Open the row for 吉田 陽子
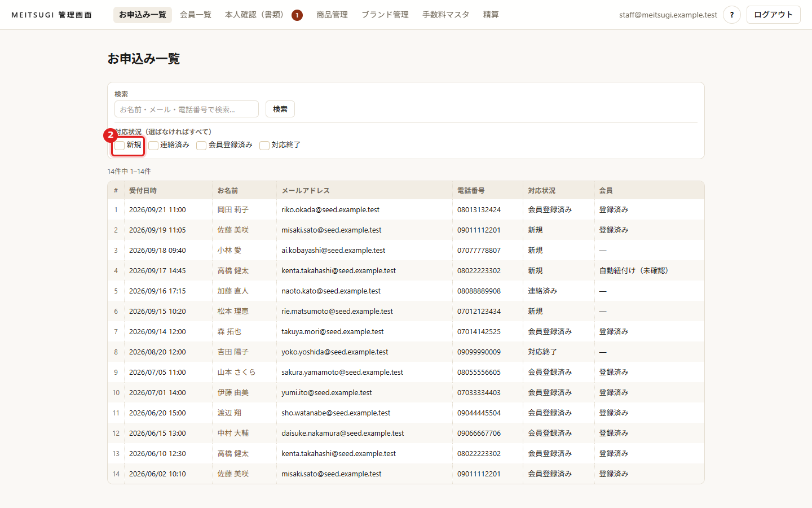812x508 pixels. click(406, 352)
